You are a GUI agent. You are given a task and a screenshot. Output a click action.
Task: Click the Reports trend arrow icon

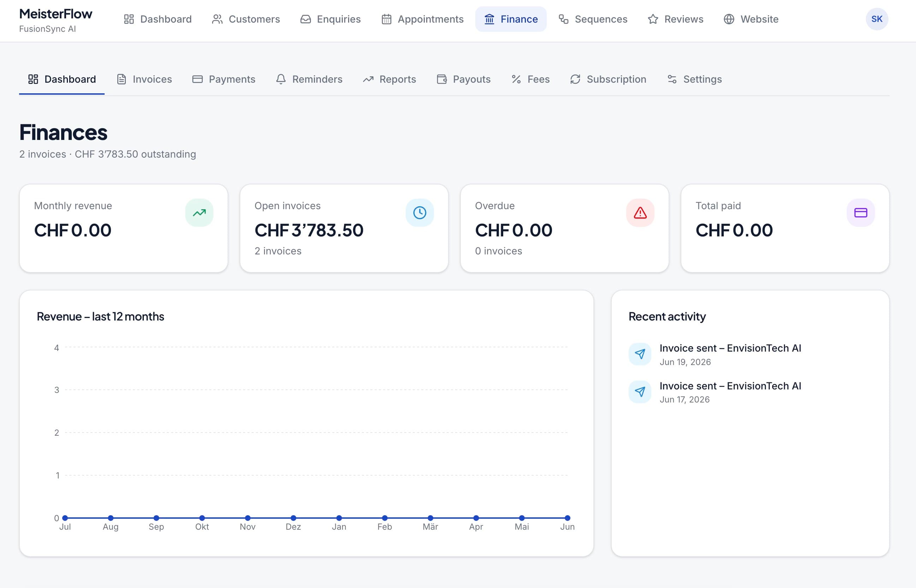(368, 80)
